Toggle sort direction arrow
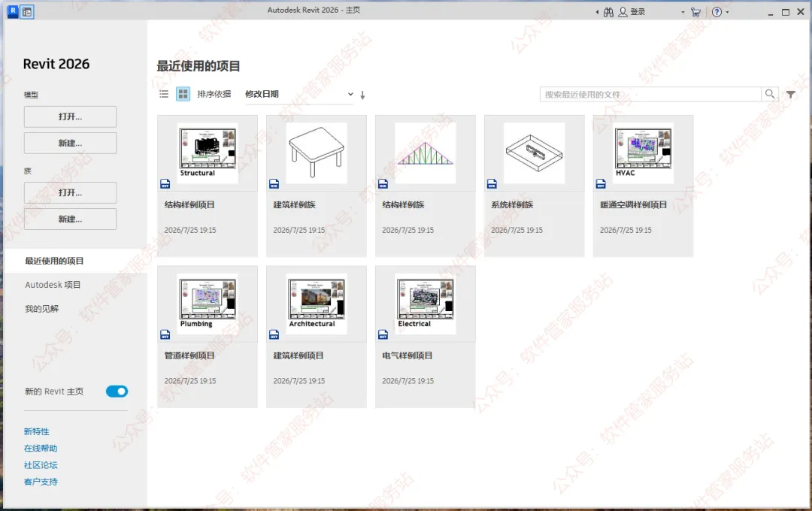812x511 pixels. (362, 95)
